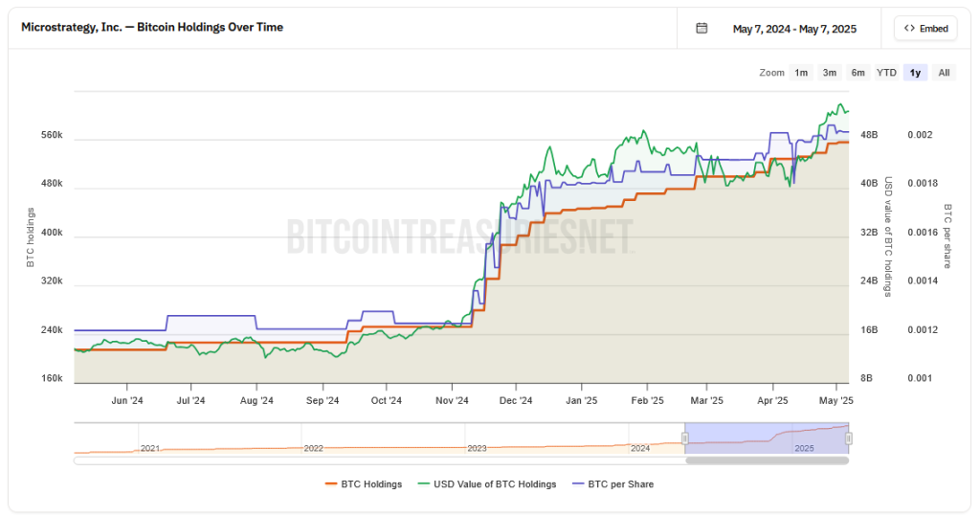Image resolution: width=980 pixels, height=516 pixels.
Task: Set zoom to 1m
Action: (801, 73)
